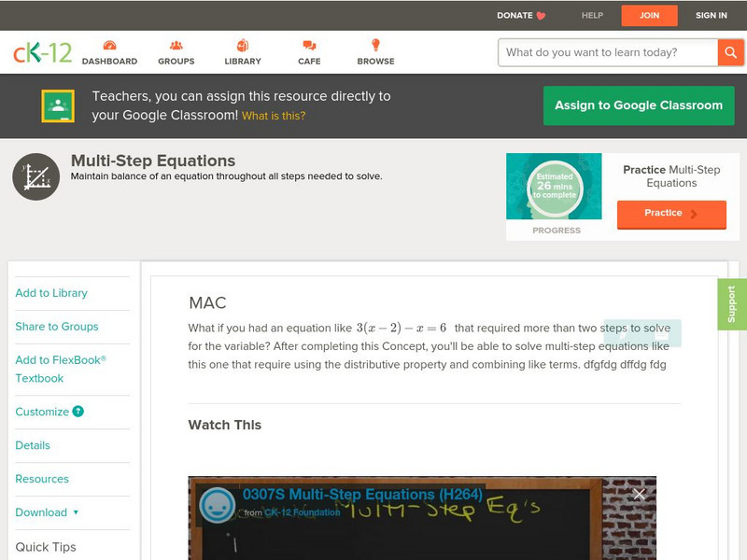The height and width of the screenshot is (560, 747).
Task: Open the Library backpack icon
Action: pyautogui.click(x=243, y=45)
